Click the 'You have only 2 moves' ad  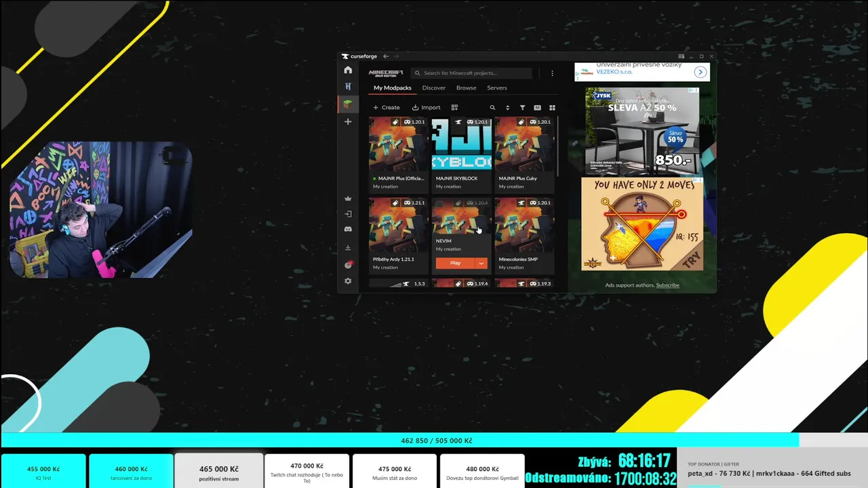tap(642, 224)
